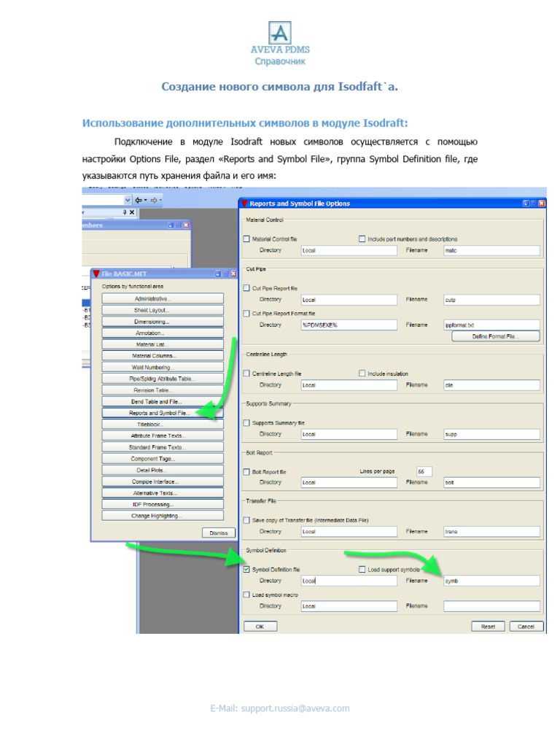Click the %PDMSEXE% directory field

pos(349,325)
